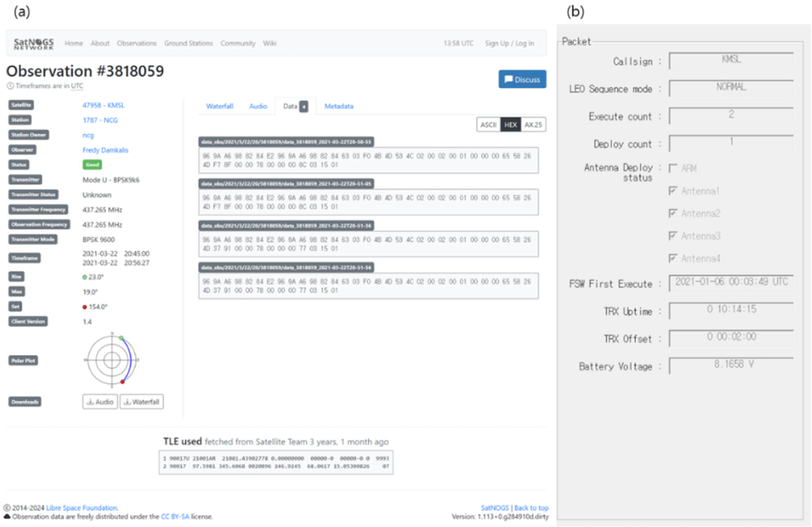The image size is (812, 527).
Task: Open the About nav item
Action: (100, 43)
